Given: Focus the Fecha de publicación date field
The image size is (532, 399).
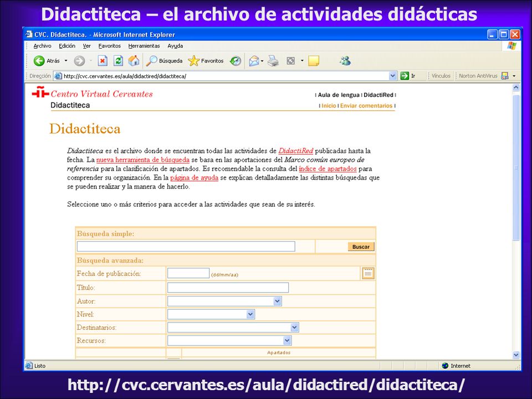Looking at the screenshot, I should (x=188, y=273).
